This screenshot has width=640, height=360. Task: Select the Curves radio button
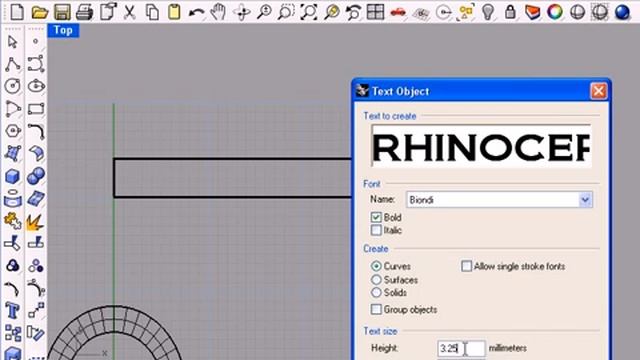tap(376, 266)
